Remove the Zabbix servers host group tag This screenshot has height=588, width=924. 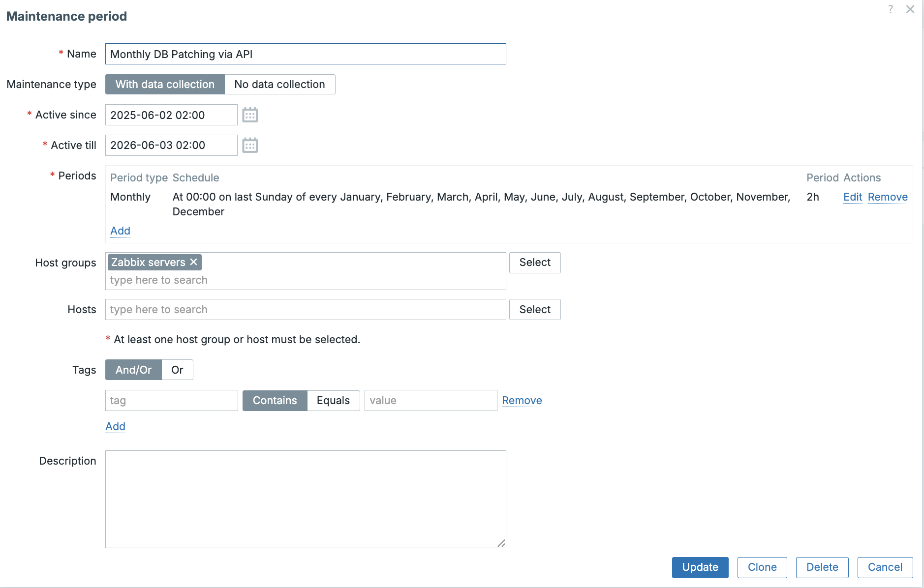tap(194, 262)
